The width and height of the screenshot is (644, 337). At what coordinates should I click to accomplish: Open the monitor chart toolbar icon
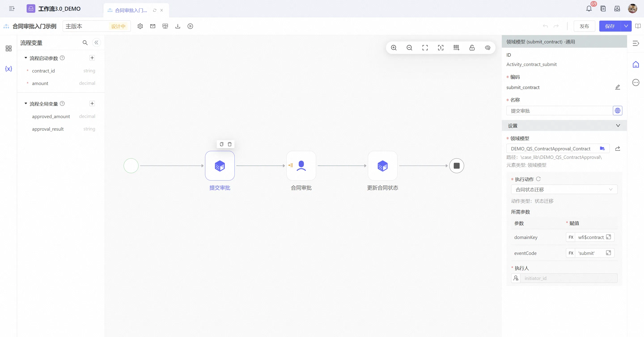(165, 26)
